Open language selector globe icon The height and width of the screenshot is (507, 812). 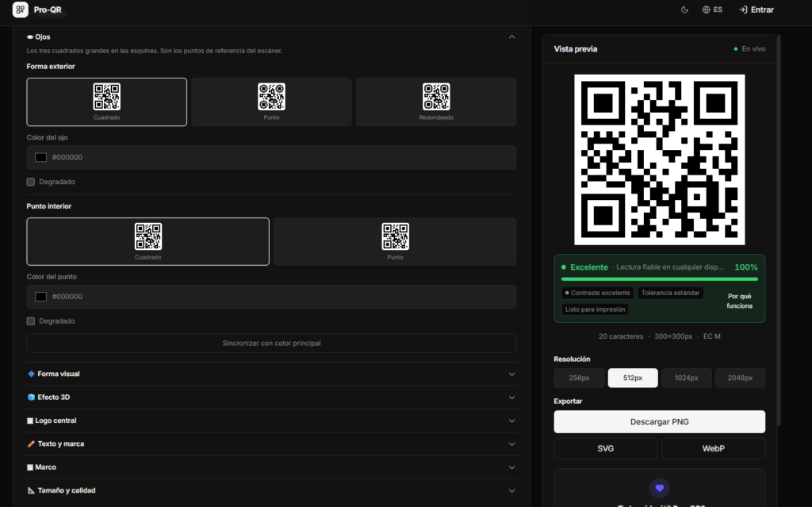point(706,10)
